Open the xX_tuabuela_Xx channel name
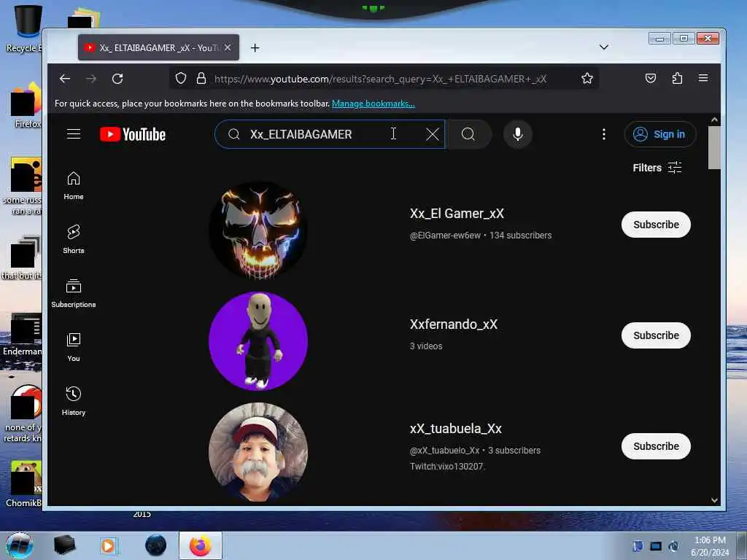This screenshot has width=747, height=560. click(x=456, y=429)
